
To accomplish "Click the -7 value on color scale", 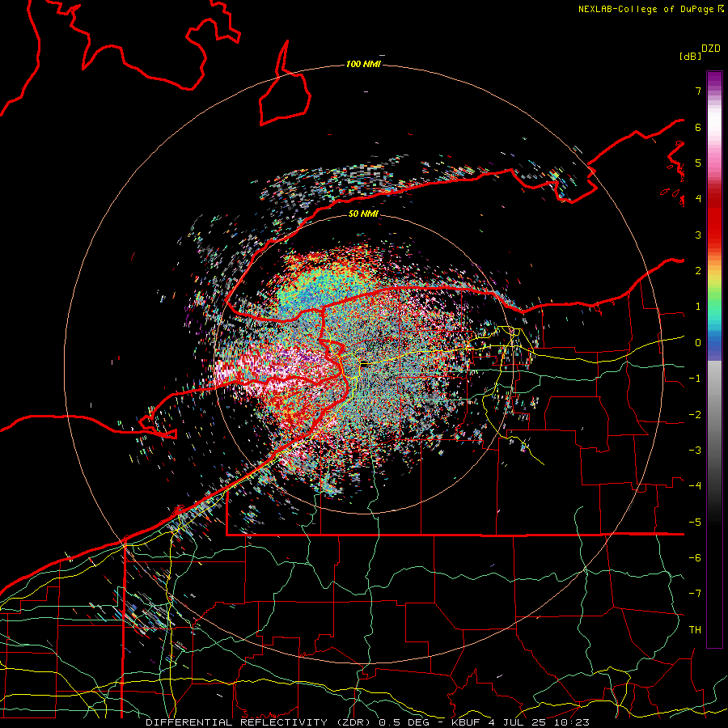I will pyautogui.click(x=695, y=594).
